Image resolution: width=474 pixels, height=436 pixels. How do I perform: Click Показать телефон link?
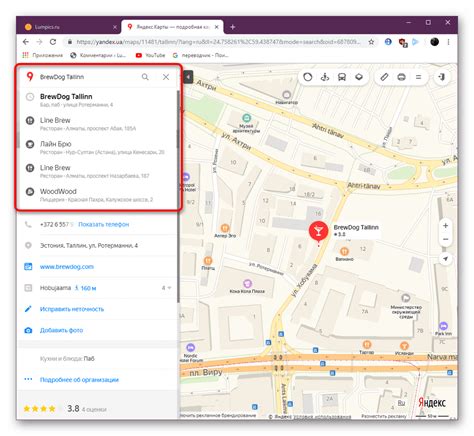(103, 224)
